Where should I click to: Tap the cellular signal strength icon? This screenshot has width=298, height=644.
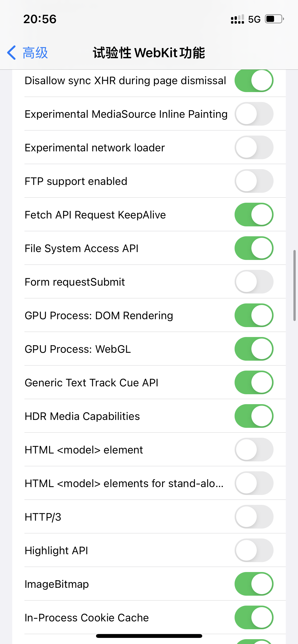tap(237, 19)
